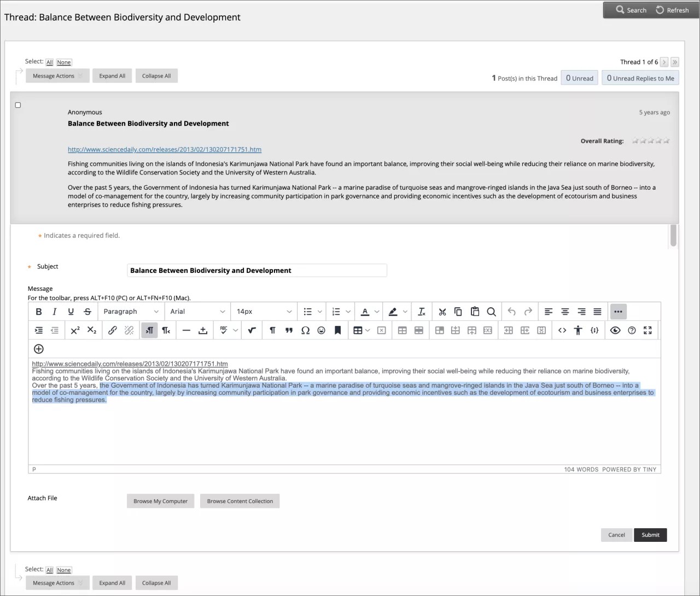This screenshot has width=700, height=596.
Task: Open the Arial font family dropdown
Action: click(197, 312)
